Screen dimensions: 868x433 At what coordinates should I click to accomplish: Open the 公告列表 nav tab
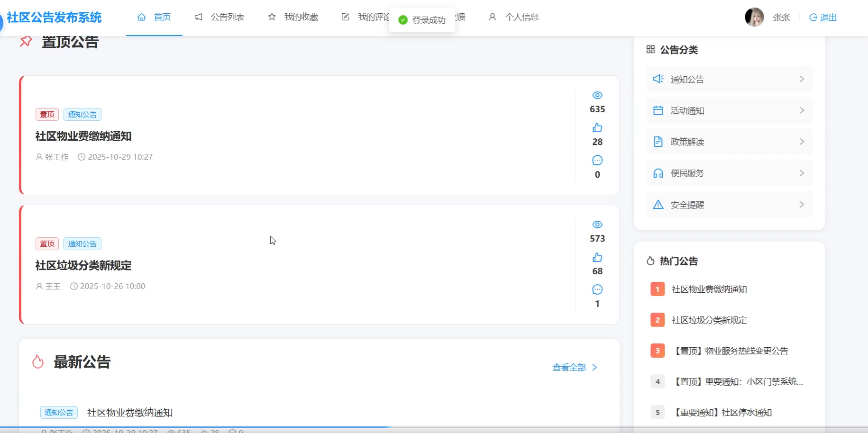coord(220,17)
